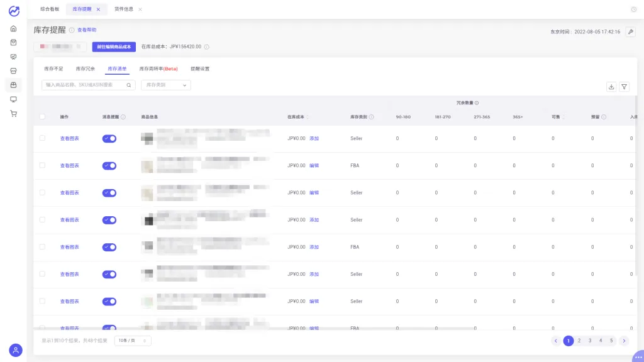Open the analytics chart sidebar icon

14,57
